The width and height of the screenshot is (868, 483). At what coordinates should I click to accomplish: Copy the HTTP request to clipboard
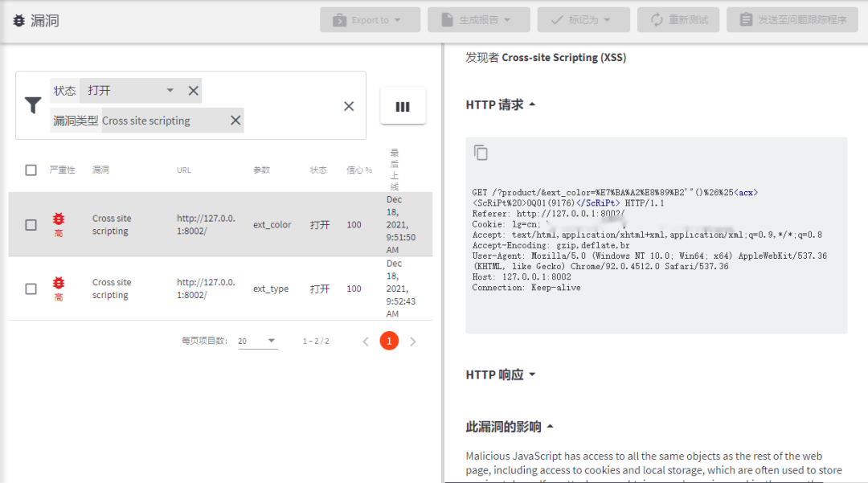pyautogui.click(x=481, y=152)
